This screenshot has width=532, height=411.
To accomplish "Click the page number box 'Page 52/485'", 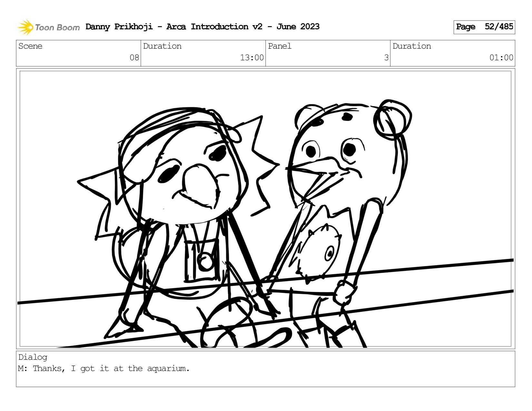I will [484, 27].
